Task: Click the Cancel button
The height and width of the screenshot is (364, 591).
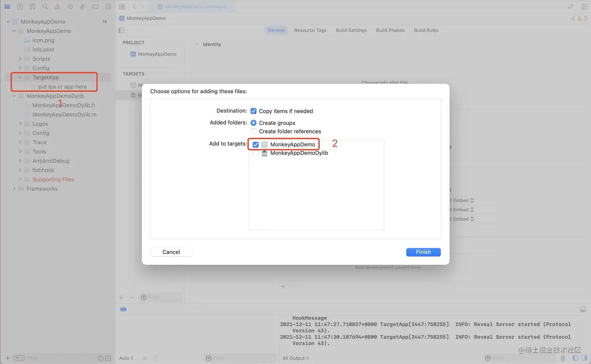Action: [171, 252]
